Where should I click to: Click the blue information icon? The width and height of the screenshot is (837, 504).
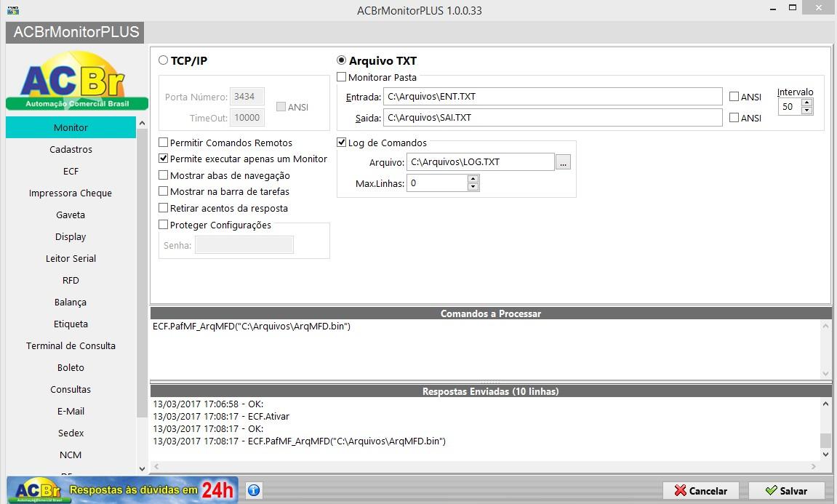pyautogui.click(x=254, y=490)
